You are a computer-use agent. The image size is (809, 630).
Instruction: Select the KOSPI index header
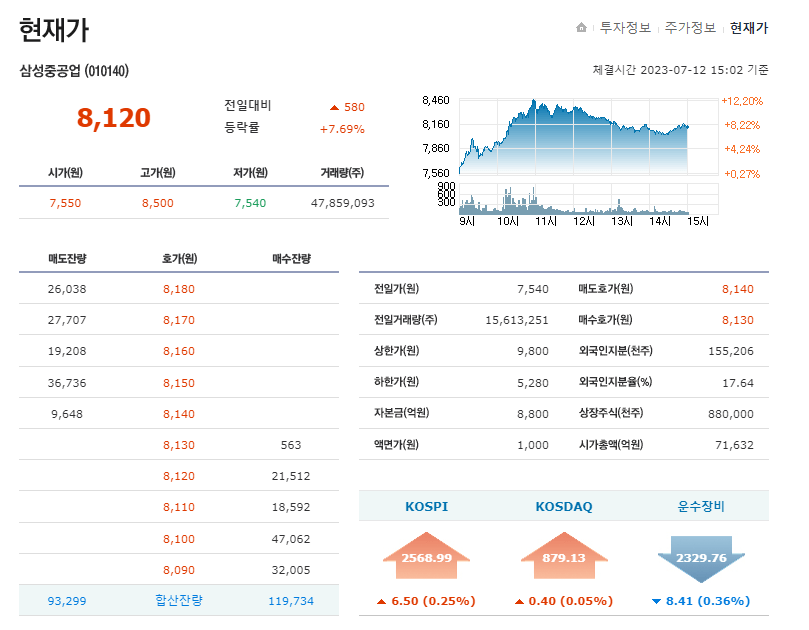[x=427, y=506]
